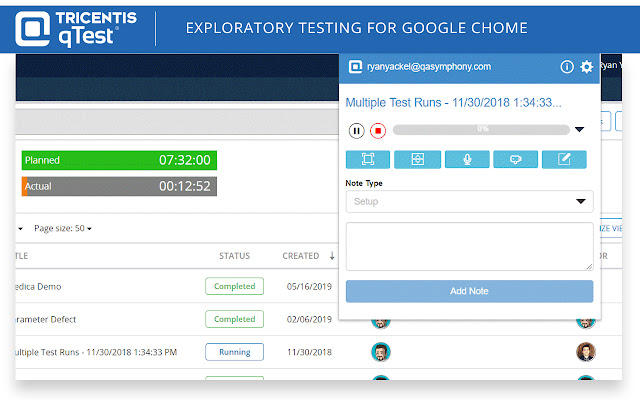Screen dimensions: 640x400
Task: Click the brown avatar in Running row
Action: tap(586, 352)
